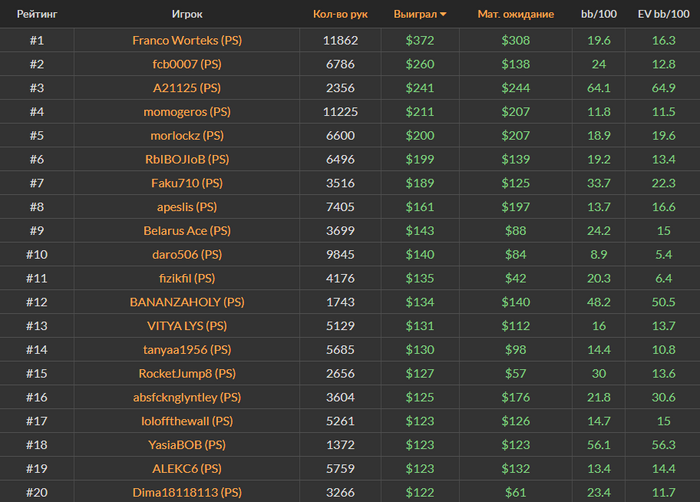The image size is (700, 502).
Task: Click the sort arrow next to Выиграл
Action: (x=443, y=15)
